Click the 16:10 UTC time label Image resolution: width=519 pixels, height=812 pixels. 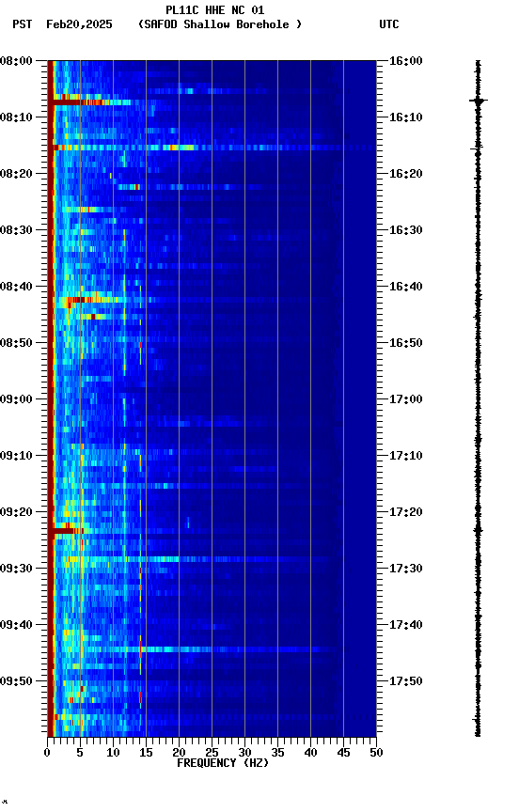(x=406, y=117)
